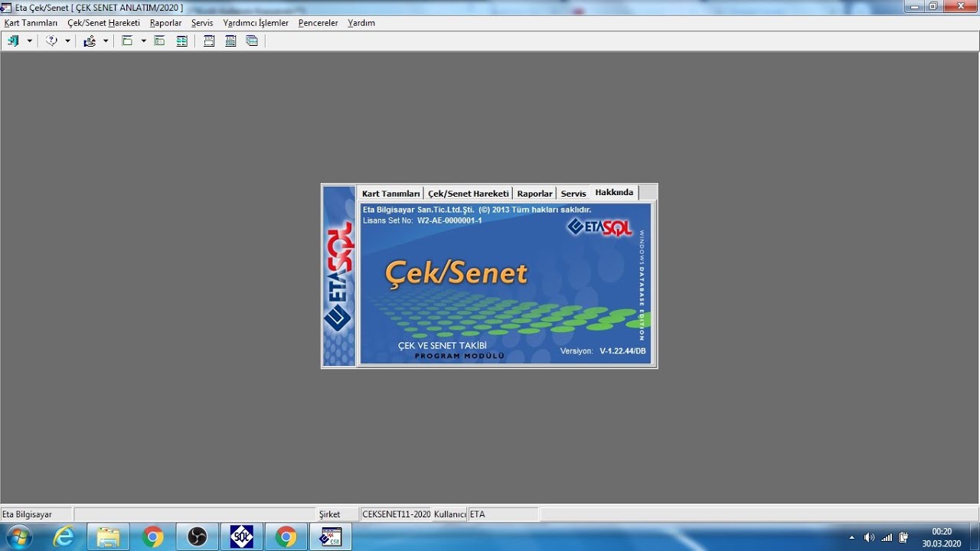The width and height of the screenshot is (980, 551).
Task: Click CEKSENET11-2020 company field in status bar
Action: coord(396,514)
